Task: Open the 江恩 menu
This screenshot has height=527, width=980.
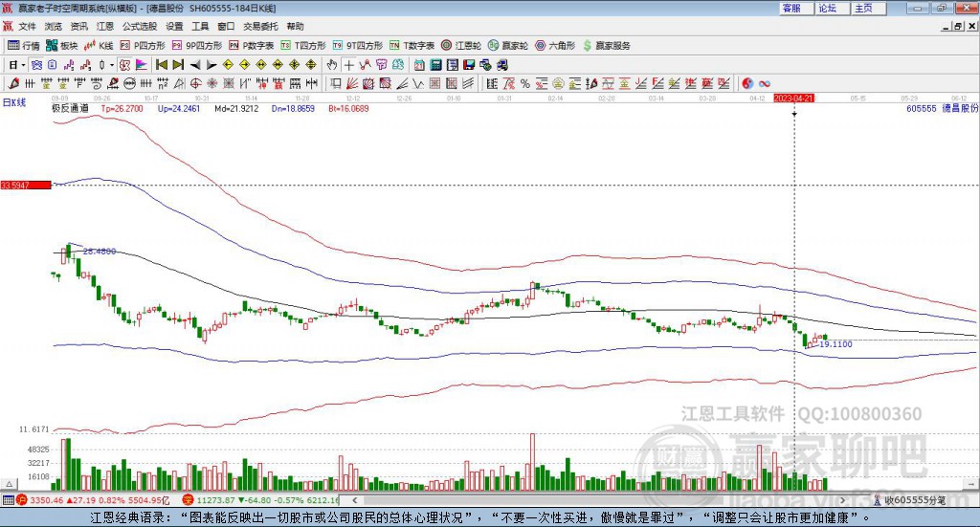Action: click(105, 27)
